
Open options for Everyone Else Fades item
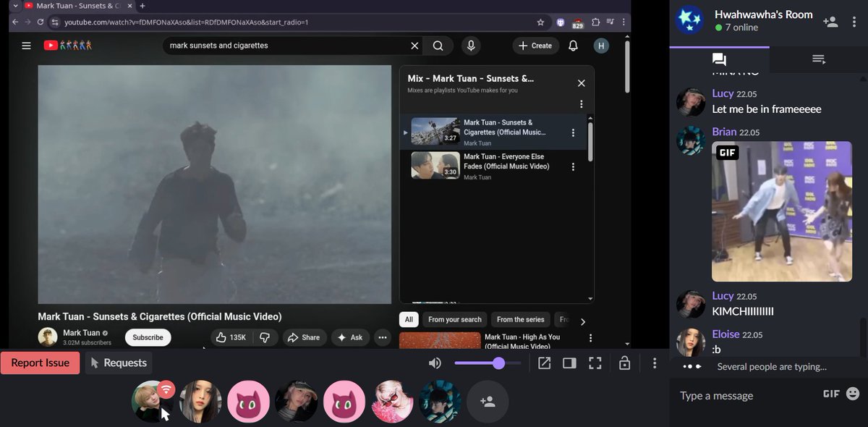pos(573,166)
